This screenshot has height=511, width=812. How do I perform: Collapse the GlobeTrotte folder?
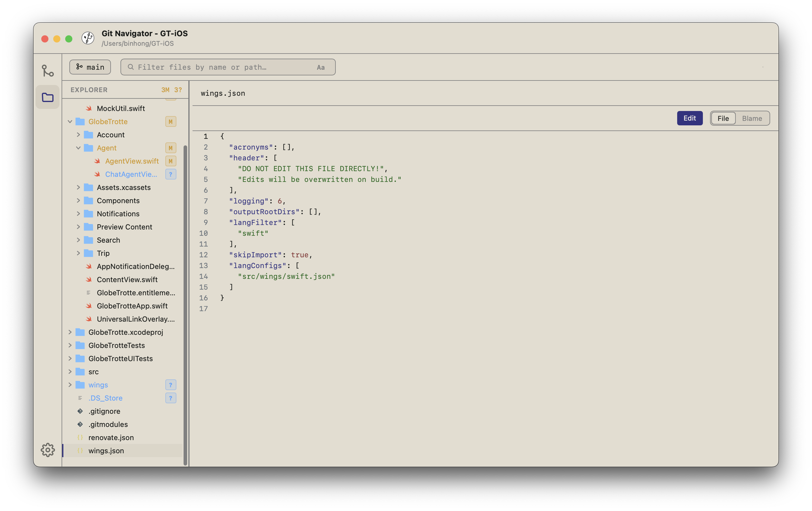pyautogui.click(x=70, y=121)
